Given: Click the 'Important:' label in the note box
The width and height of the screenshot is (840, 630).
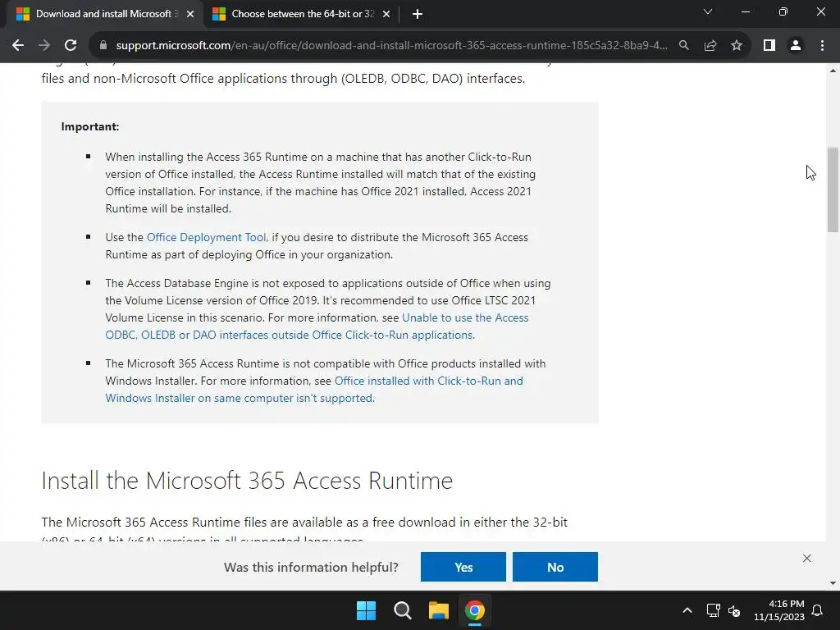Looking at the screenshot, I should pyautogui.click(x=90, y=127).
